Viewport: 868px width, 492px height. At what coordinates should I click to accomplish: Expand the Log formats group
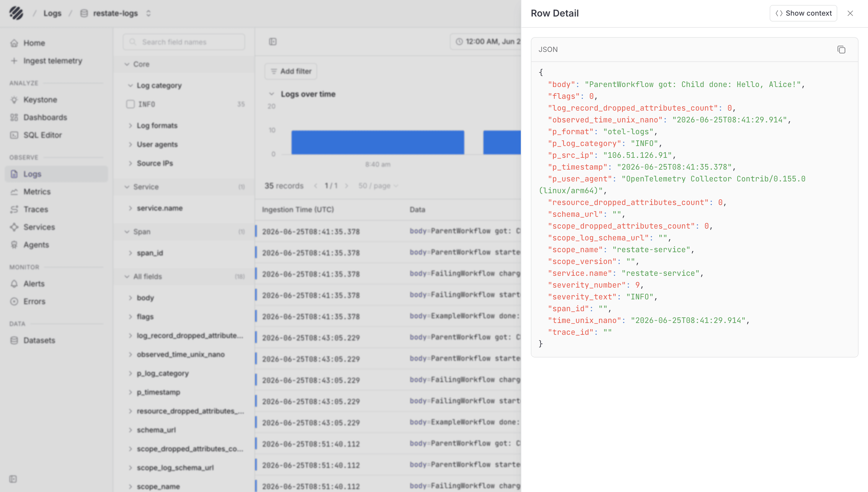click(x=130, y=125)
